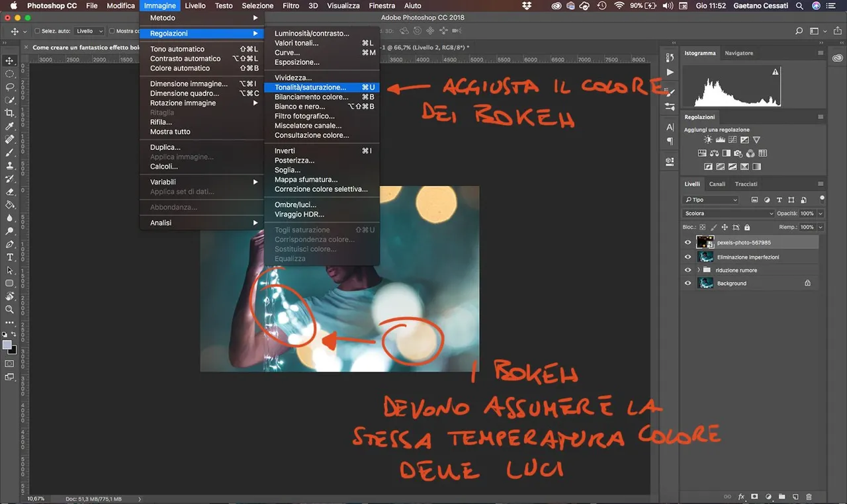
Task: Open the Apple menu
Action: [13, 5]
